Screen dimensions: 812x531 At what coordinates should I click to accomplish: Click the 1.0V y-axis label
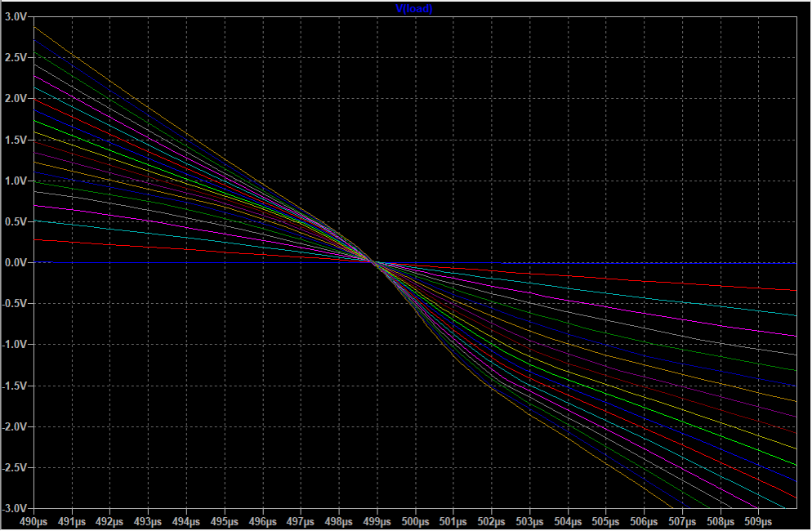click(x=16, y=181)
